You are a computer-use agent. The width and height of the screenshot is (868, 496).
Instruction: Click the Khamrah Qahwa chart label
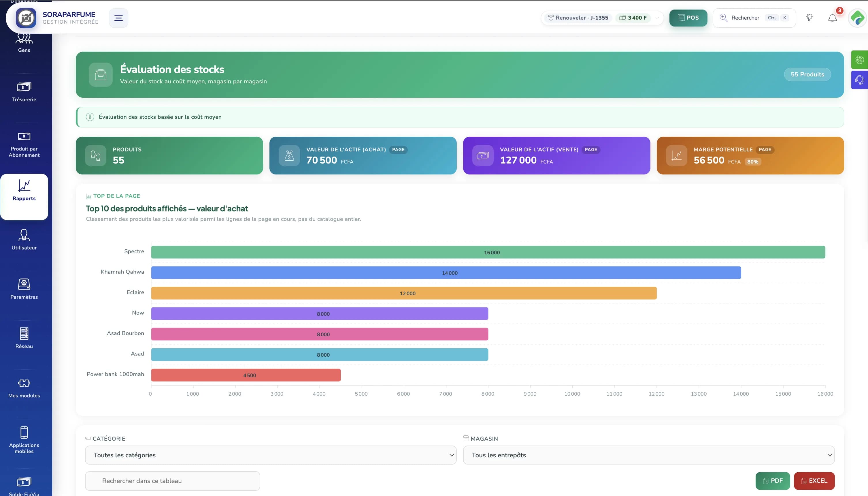122,272
